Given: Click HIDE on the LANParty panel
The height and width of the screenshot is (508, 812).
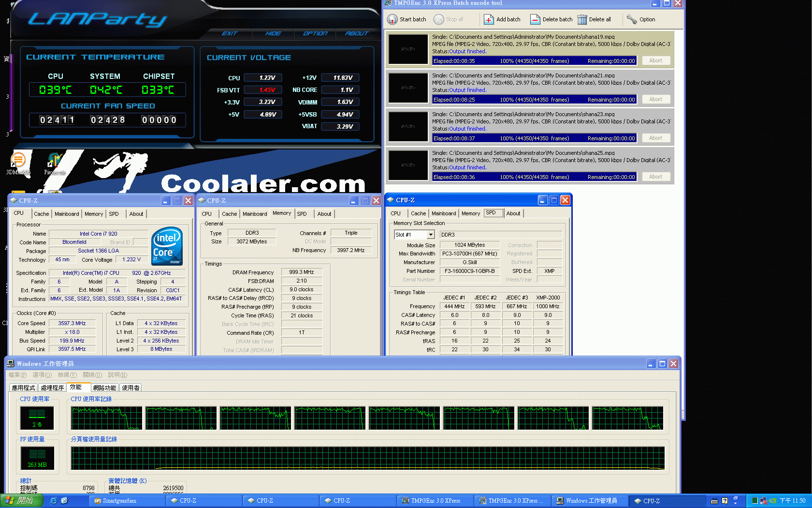Looking at the screenshot, I should pos(273,33).
